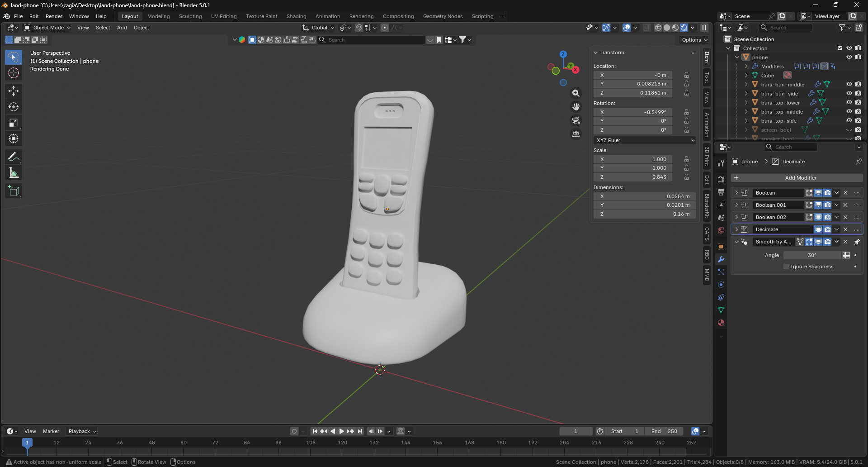The image size is (868, 467).
Task: Select the Move tool in the toolbar
Action: coord(13,91)
